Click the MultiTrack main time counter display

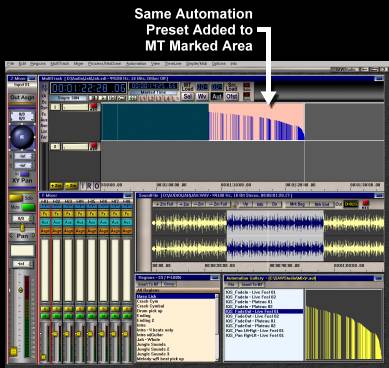88,88
